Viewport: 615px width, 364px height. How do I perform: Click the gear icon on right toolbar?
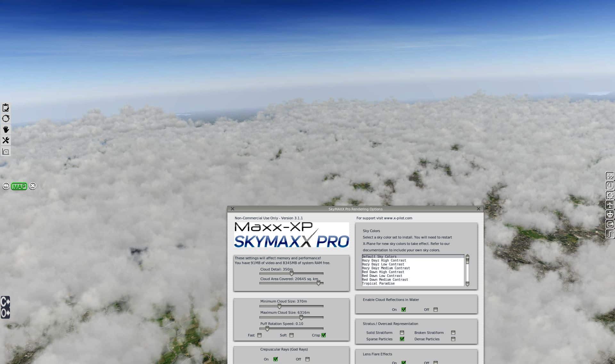pos(610,196)
